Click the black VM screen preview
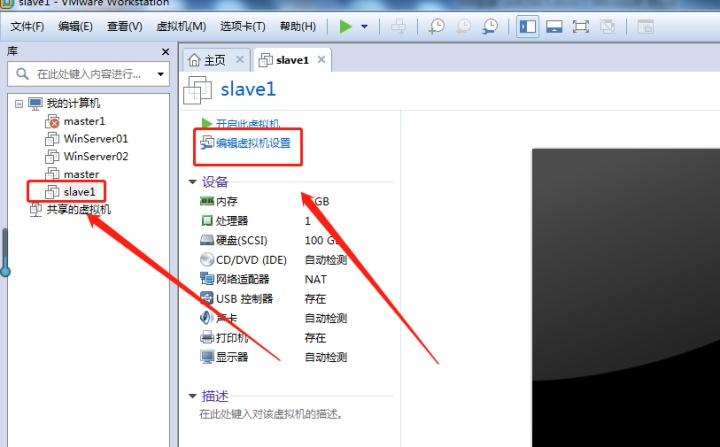Image resolution: width=720 pixels, height=447 pixels. (626, 298)
